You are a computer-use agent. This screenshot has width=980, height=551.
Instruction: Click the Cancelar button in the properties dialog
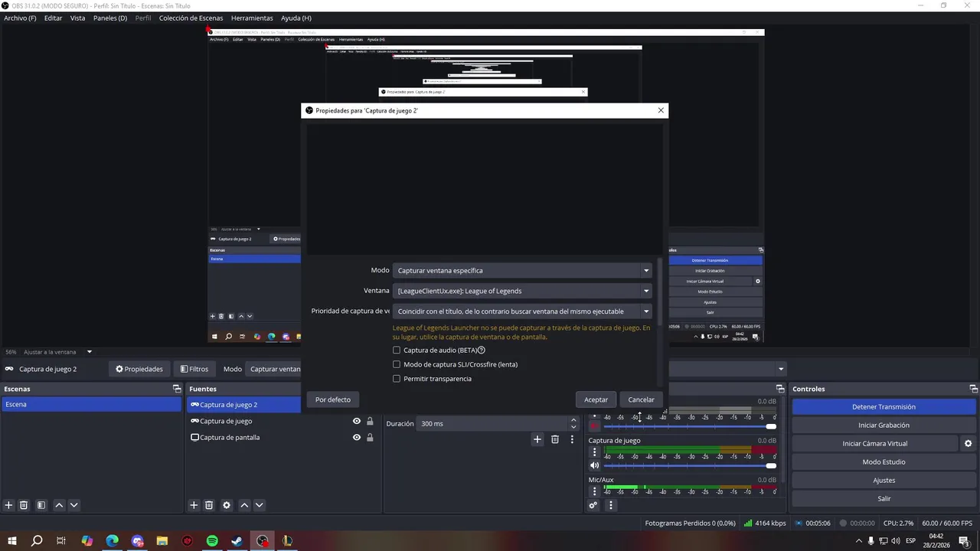641,399
